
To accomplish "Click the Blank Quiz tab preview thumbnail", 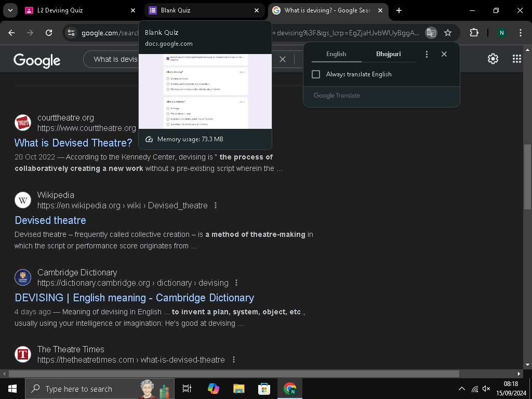I will pos(205,91).
